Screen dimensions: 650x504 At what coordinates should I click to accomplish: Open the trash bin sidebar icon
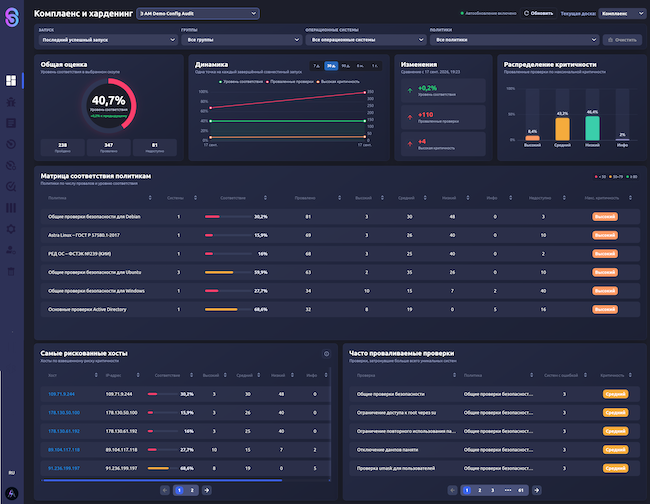click(11, 271)
